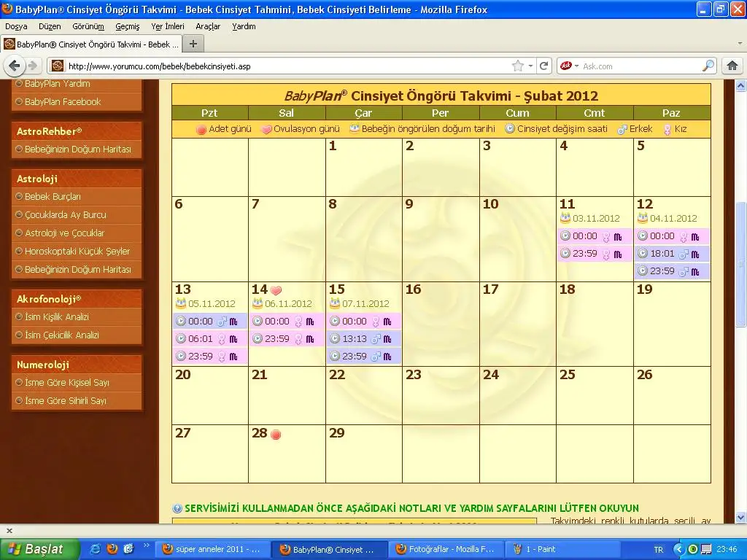
Task: Click the Erkek legend male symbol icon
Action: (x=622, y=129)
